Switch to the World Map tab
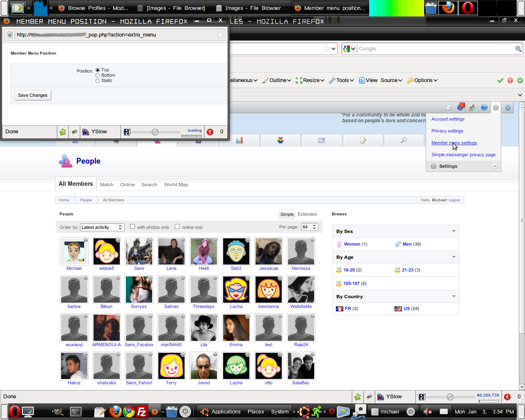Screen dimensions: 525x420 pyautogui.click(x=176, y=185)
